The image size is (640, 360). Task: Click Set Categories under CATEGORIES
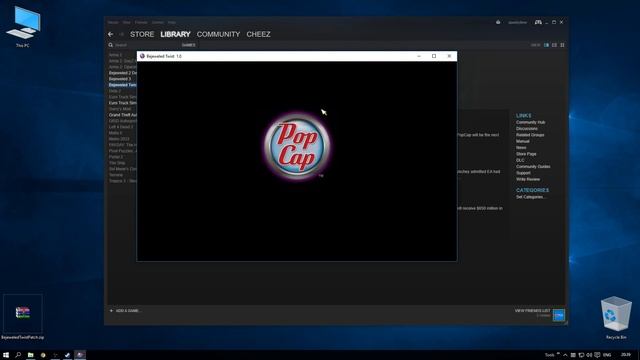(531, 197)
